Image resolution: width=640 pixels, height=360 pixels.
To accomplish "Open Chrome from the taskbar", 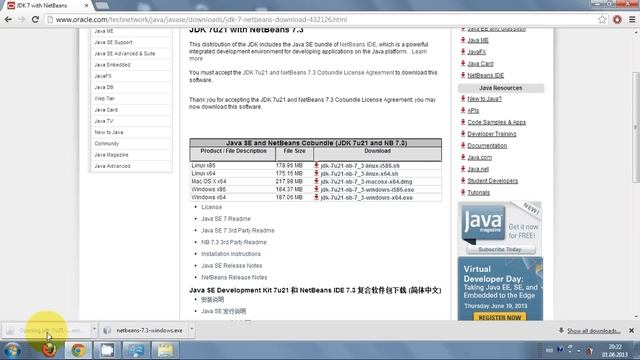I will click(78, 350).
